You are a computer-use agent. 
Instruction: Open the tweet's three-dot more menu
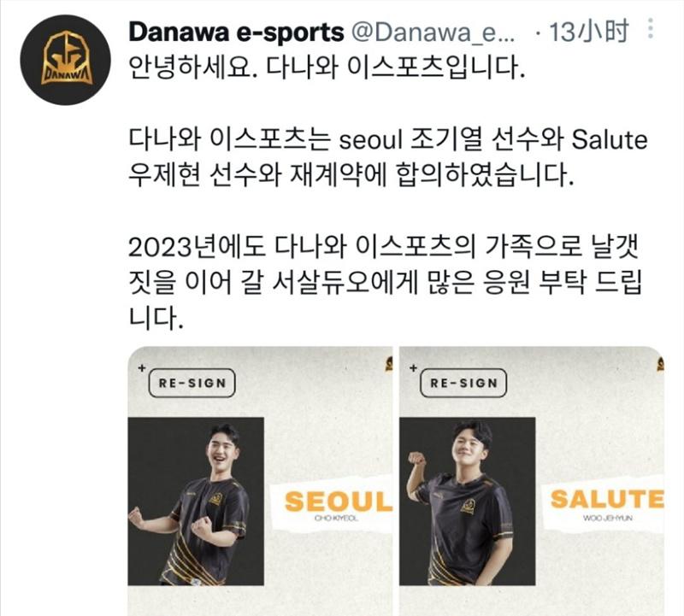tap(651, 29)
